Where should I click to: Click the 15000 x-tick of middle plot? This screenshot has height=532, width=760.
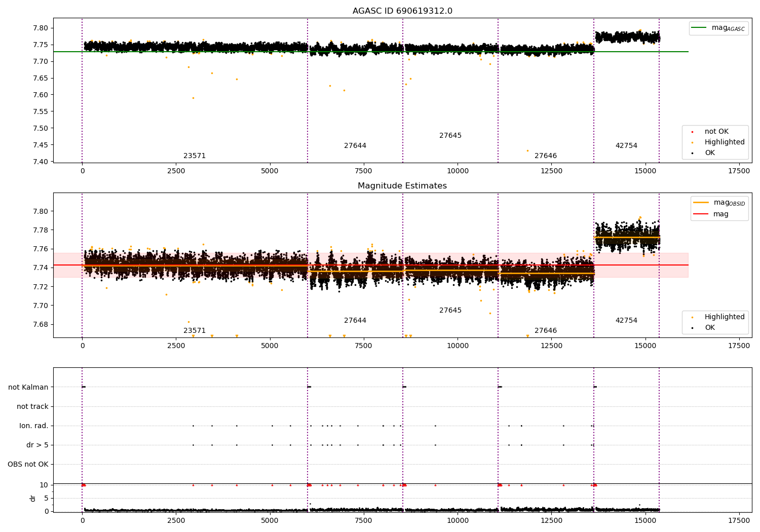click(645, 346)
